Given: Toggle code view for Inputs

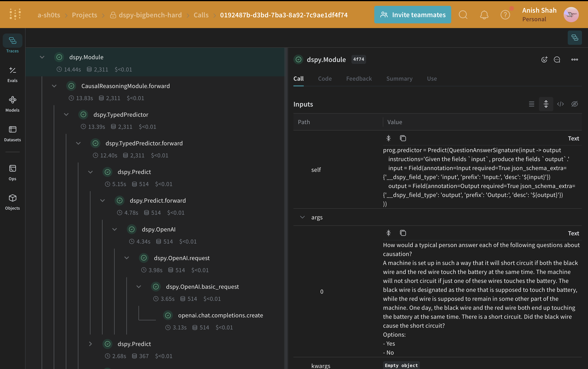Looking at the screenshot, I should (560, 104).
